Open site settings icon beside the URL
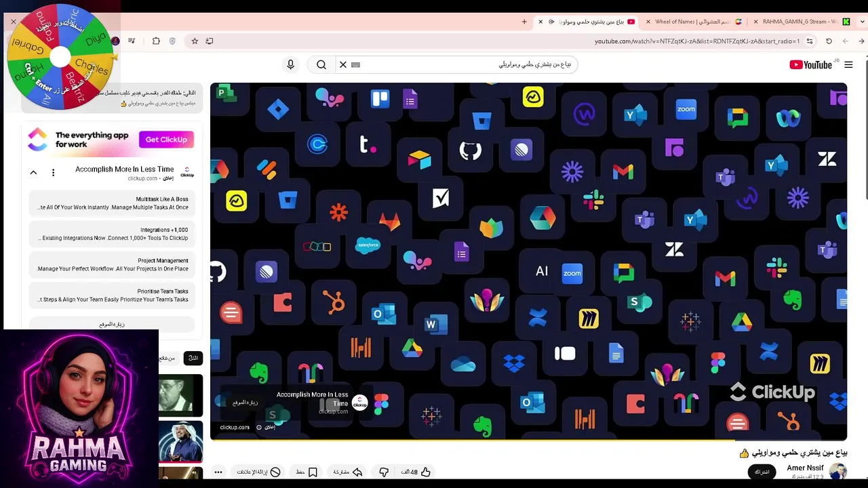The width and height of the screenshot is (868, 488). [809, 41]
